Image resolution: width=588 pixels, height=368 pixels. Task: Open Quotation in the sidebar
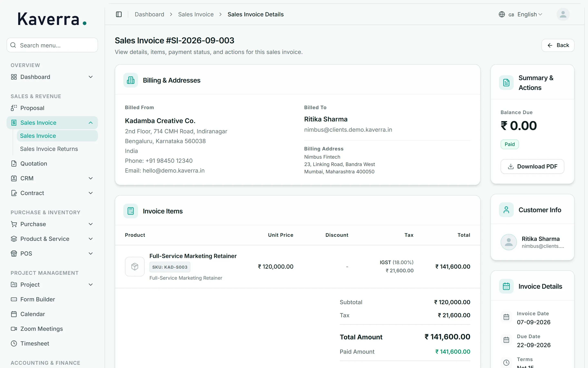52,164
